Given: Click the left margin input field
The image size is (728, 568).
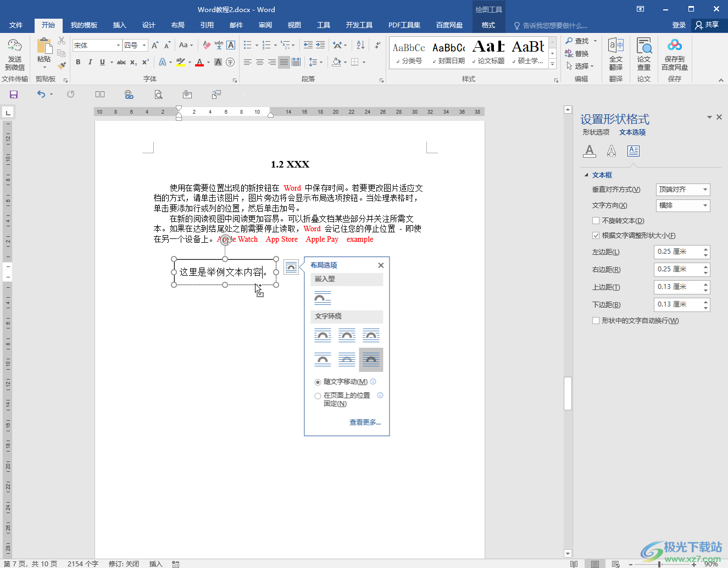Looking at the screenshot, I should point(678,252).
